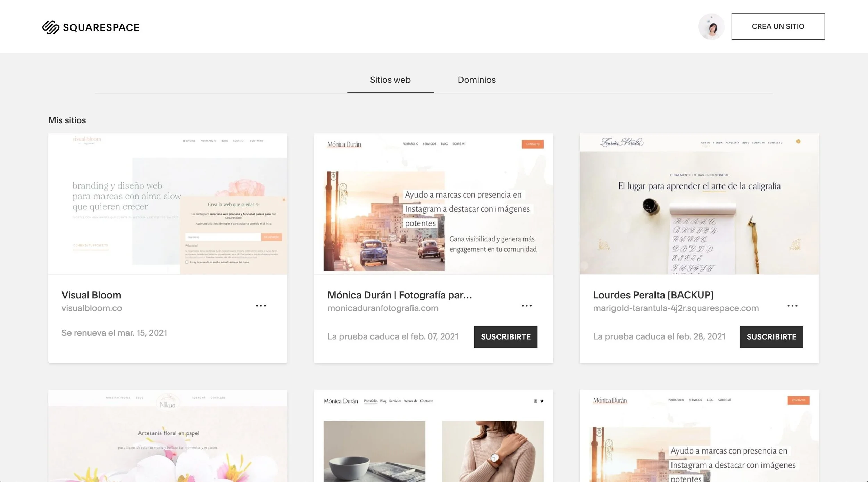Click SUSCRIBIRTE for Lourdes Peralta site
Image resolution: width=868 pixels, height=482 pixels.
tap(771, 337)
